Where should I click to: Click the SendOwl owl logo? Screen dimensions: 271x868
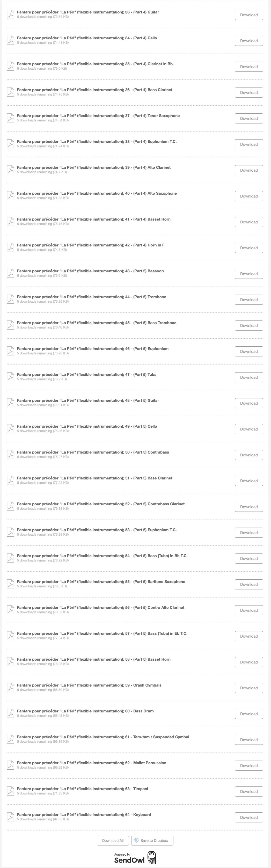coord(152,857)
